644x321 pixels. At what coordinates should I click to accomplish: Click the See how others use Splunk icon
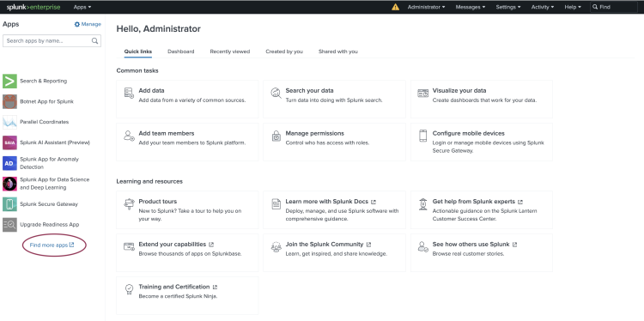tap(423, 246)
